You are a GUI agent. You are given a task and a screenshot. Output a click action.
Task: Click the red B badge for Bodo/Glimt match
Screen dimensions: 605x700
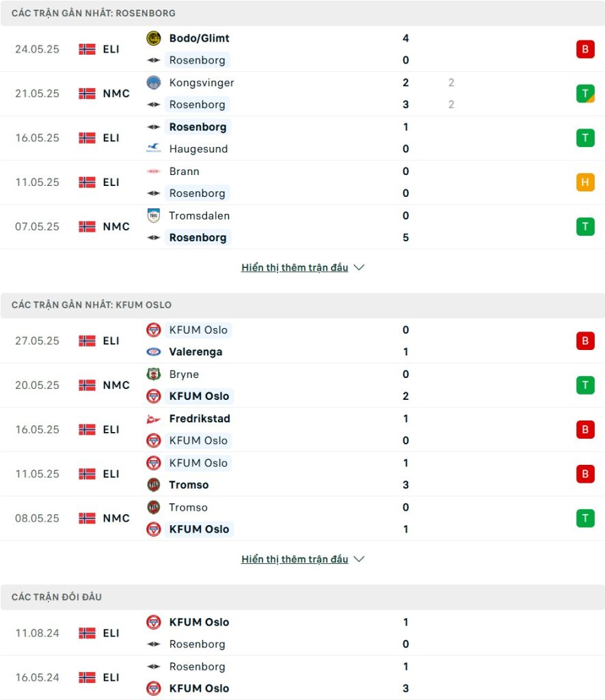pos(585,49)
